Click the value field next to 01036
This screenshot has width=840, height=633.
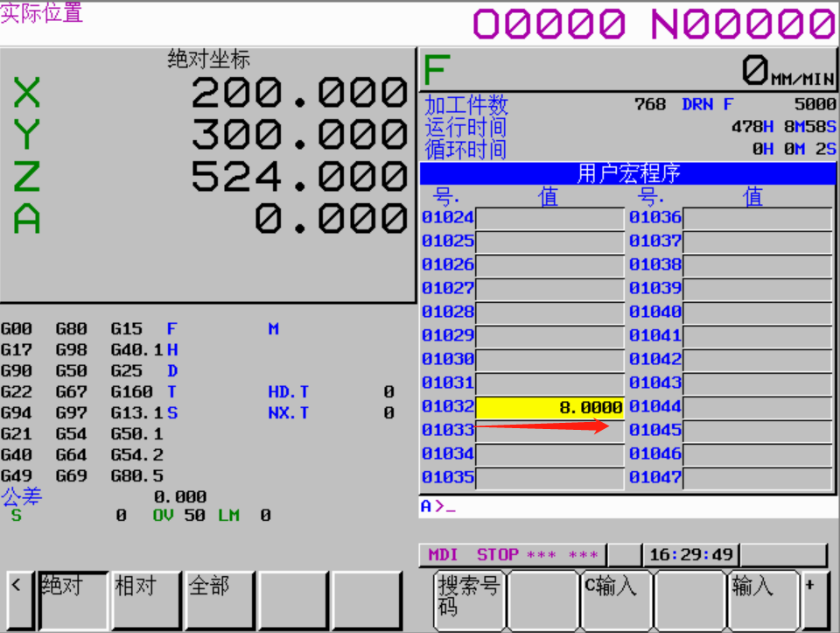point(757,218)
